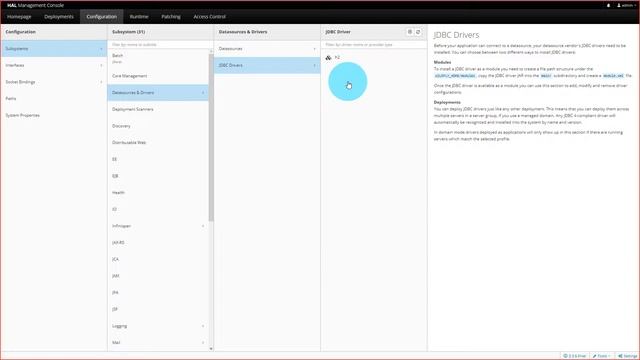This screenshot has height=360, width=640.
Task: Open the notifications bell icon
Action: [x=608, y=5]
